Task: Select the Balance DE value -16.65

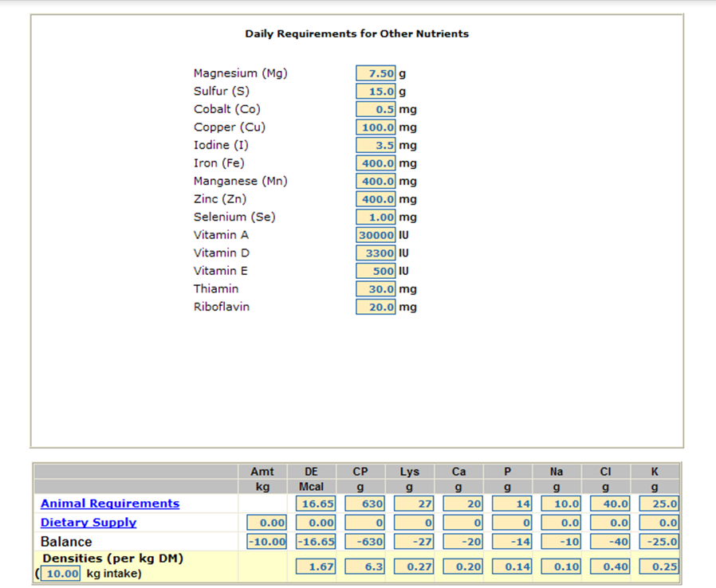Action: [x=316, y=542]
